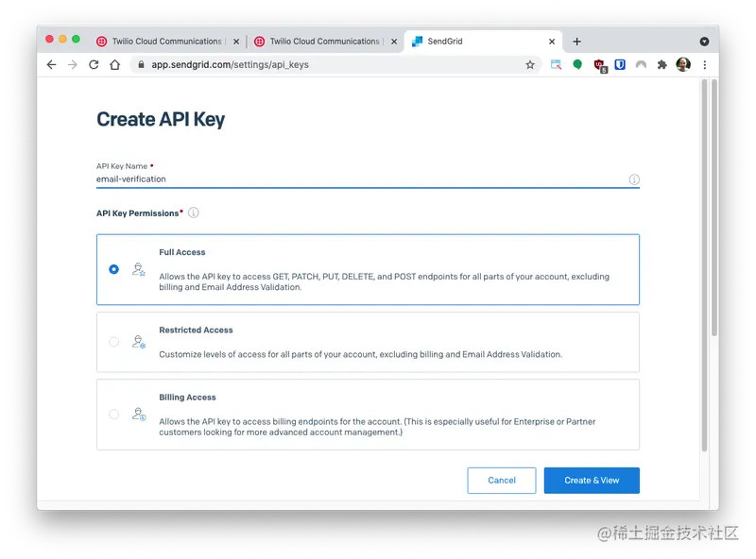Click the Create & View button
Viewport: 756px width, 559px height.
click(592, 480)
